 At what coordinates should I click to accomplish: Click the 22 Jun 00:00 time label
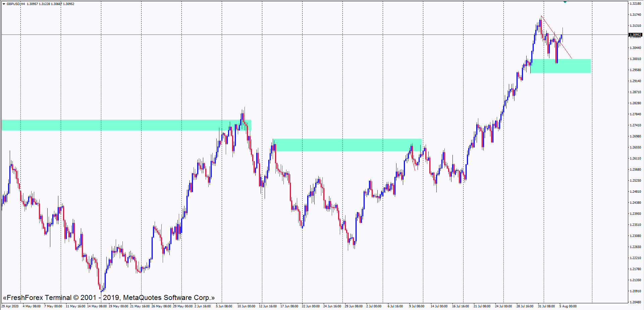[x=311, y=306]
